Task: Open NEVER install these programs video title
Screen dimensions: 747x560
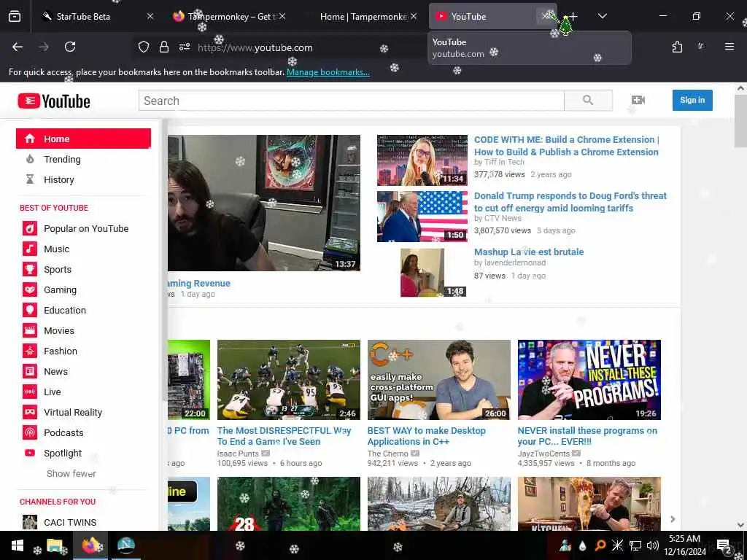Action: 587,436
